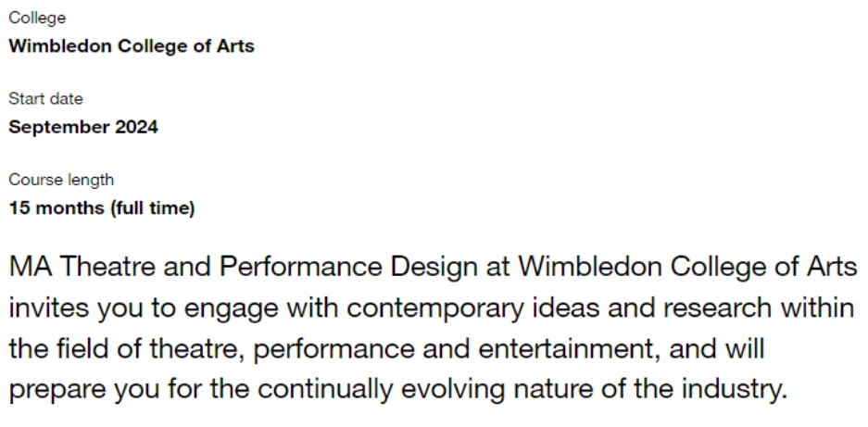Click "Wimbledon College of Arts" in the paragraph
The height and width of the screenshot is (427, 868).
click(x=687, y=267)
